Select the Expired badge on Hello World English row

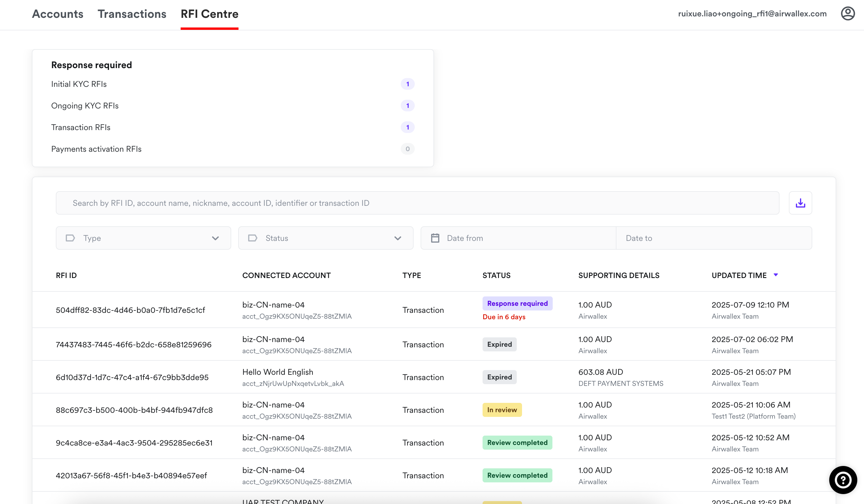click(499, 377)
